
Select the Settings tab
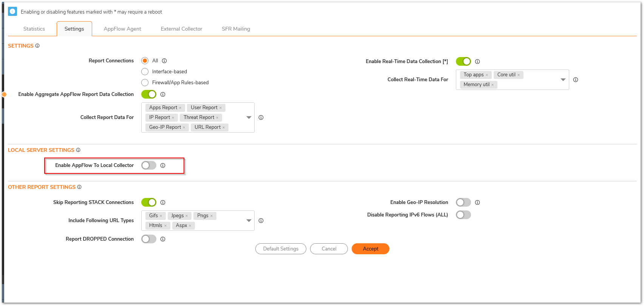click(74, 29)
